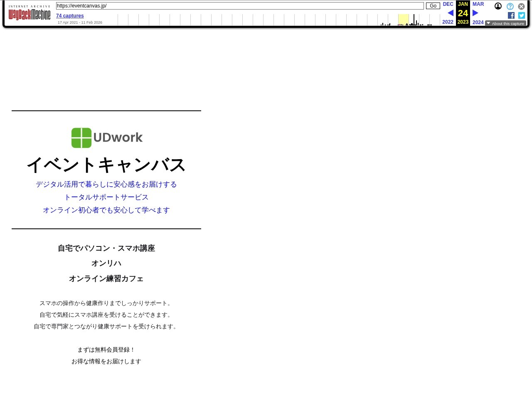Click the JAN current month label

[463, 4]
